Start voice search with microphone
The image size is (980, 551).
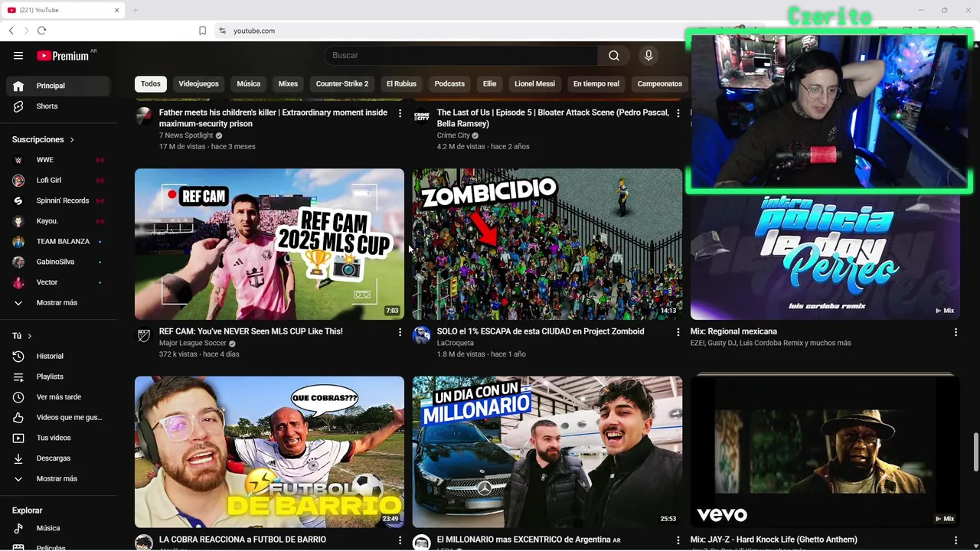click(648, 55)
